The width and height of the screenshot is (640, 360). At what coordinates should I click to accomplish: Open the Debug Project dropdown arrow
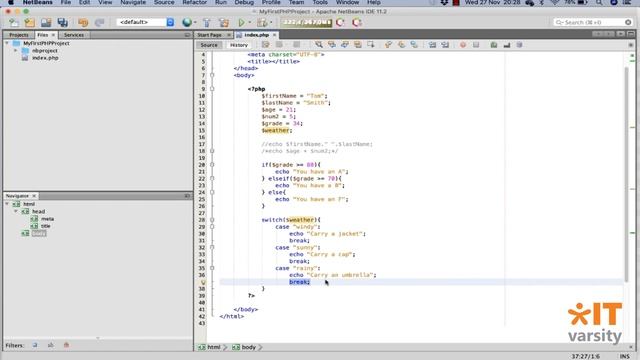(x=270, y=22)
